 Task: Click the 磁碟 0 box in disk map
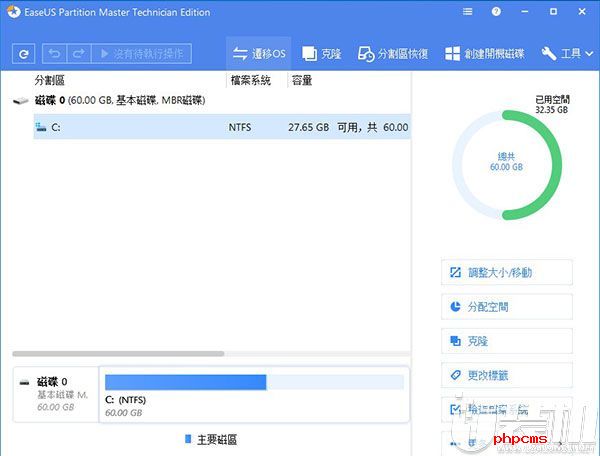click(x=56, y=394)
